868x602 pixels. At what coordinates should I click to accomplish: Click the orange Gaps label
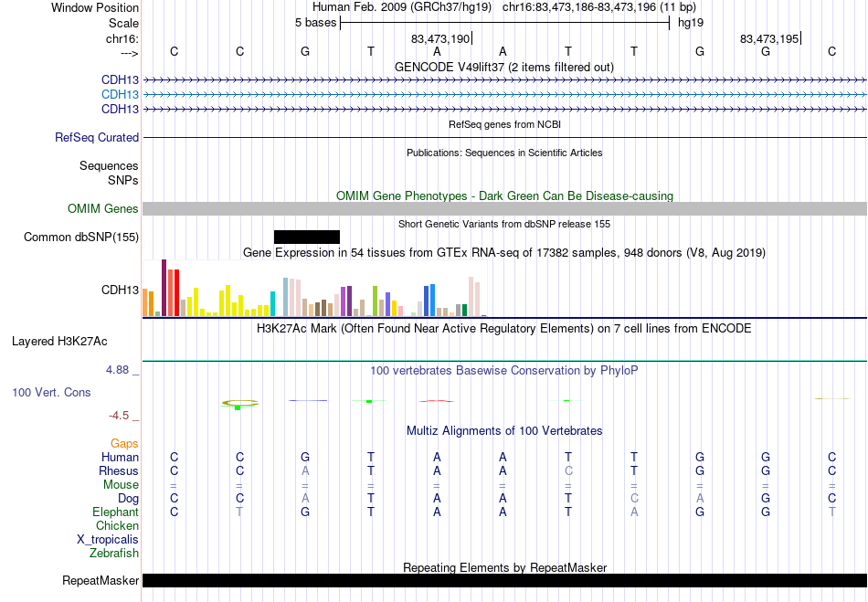pyautogui.click(x=124, y=443)
